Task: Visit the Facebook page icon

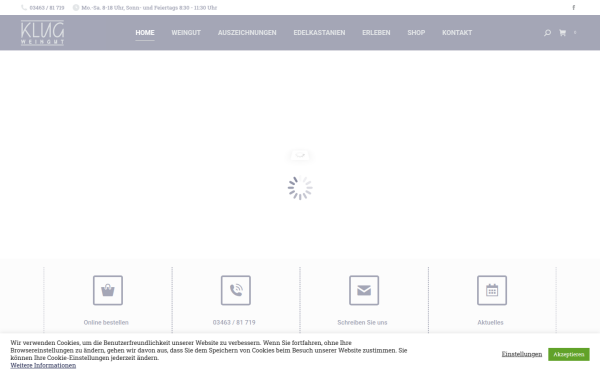Action: [574, 8]
